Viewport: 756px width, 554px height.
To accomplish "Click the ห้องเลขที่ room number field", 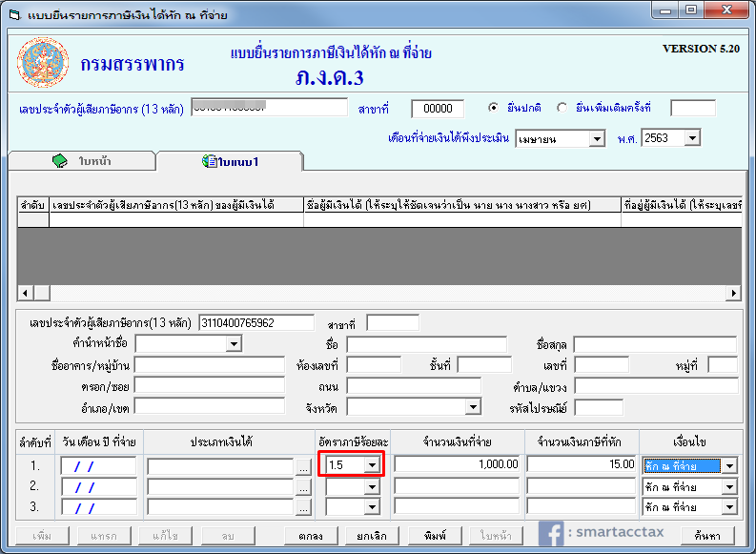I will point(374,364).
